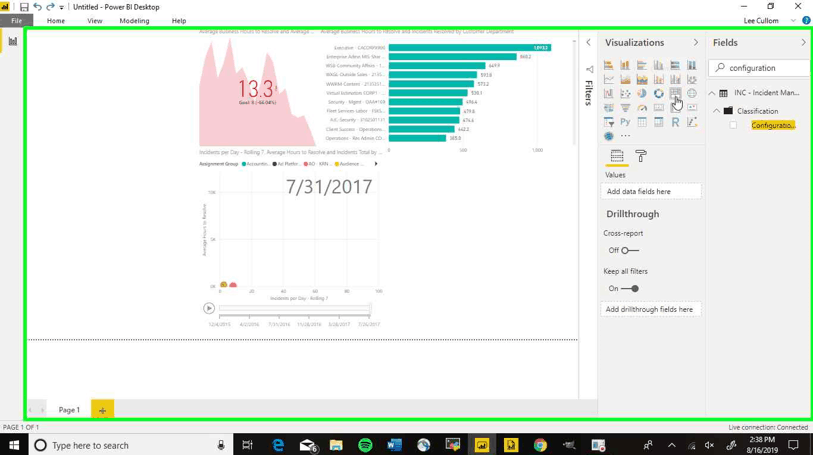Collapse the Classification folder
The width and height of the screenshot is (814, 455).
point(716,111)
